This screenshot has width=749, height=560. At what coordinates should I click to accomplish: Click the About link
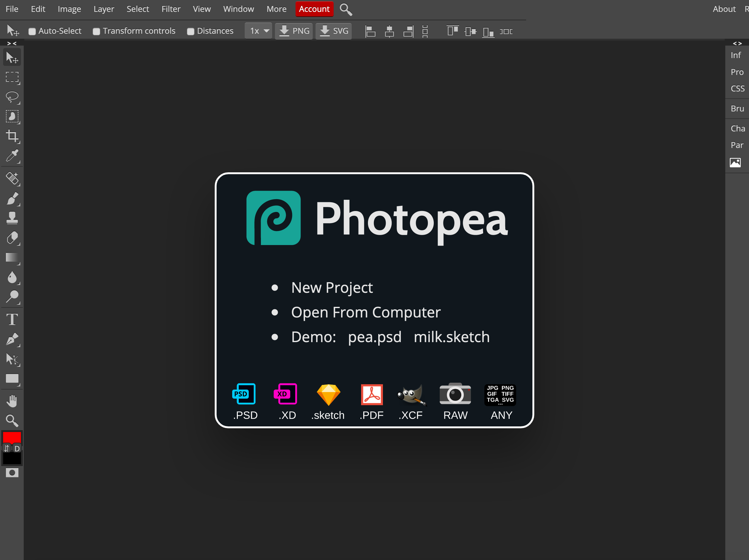[x=724, y=9]
